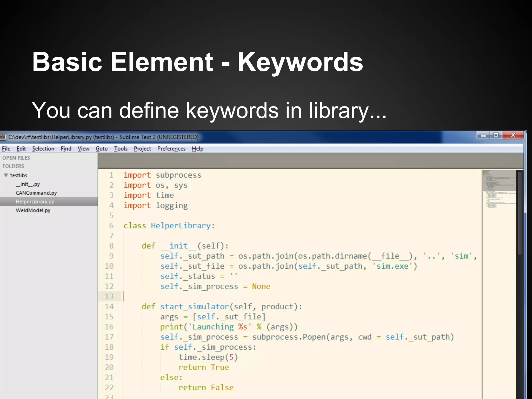Open the Tools menu
The height and width of the screenshot is (399, 532).
[x=121, y=149]
